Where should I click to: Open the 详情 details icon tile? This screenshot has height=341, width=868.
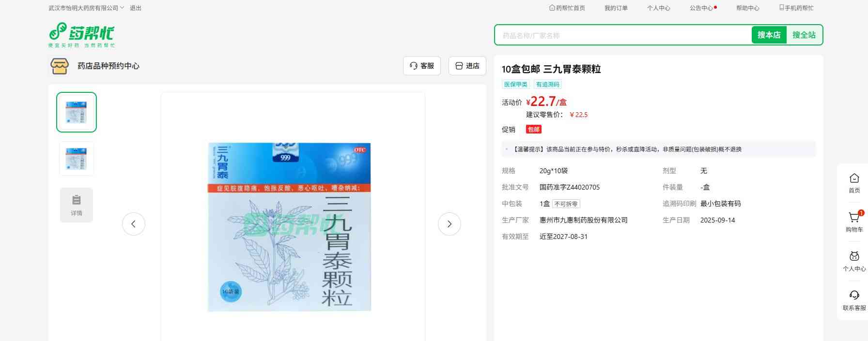(77, 205)
